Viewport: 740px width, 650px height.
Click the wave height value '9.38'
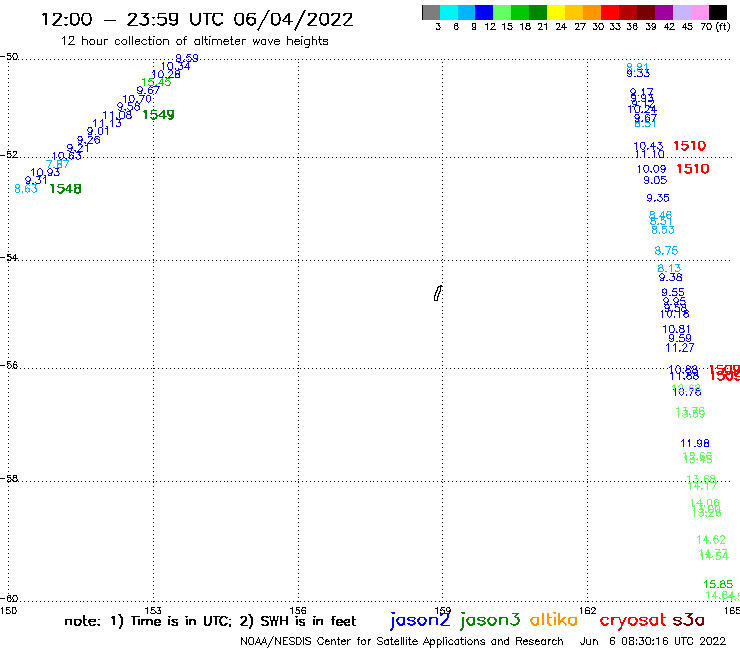click(671, 278)
